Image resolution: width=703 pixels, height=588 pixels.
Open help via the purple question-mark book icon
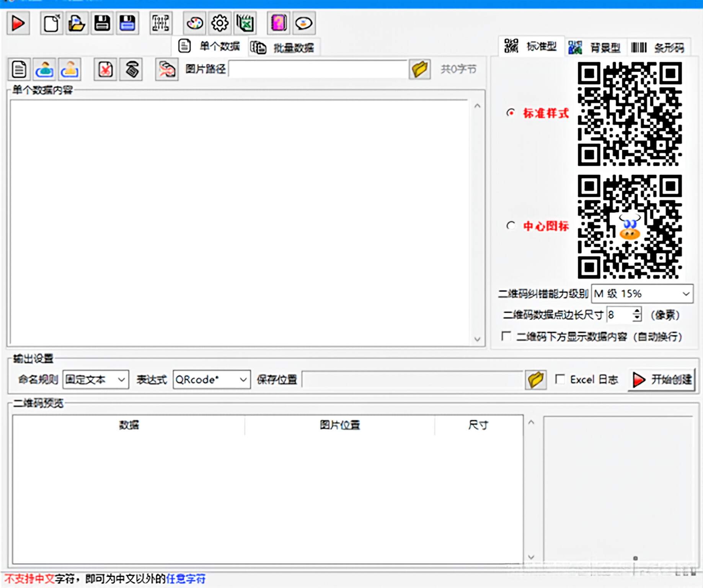coord(278,23)
